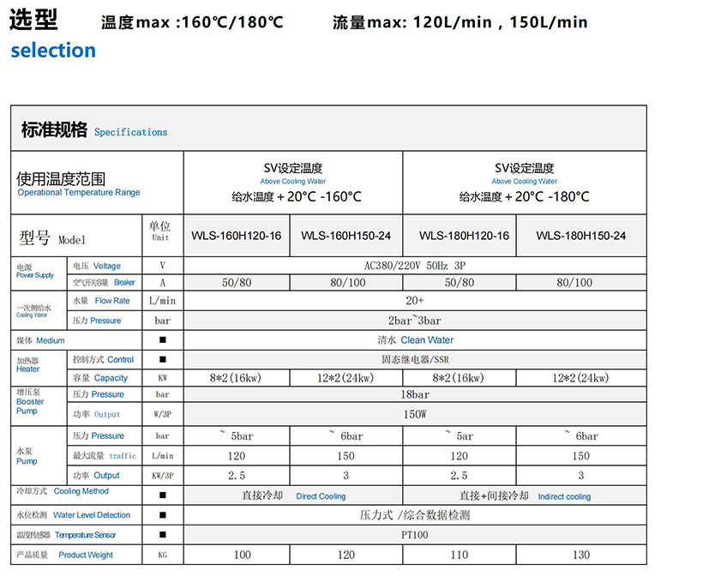Click the AC380/220V 50Hz 3P voltage cell

[414, 266]
